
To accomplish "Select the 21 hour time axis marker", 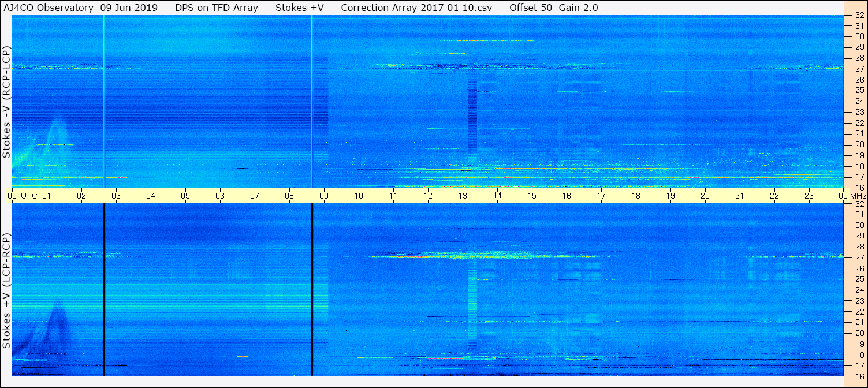I will (740, 196).
